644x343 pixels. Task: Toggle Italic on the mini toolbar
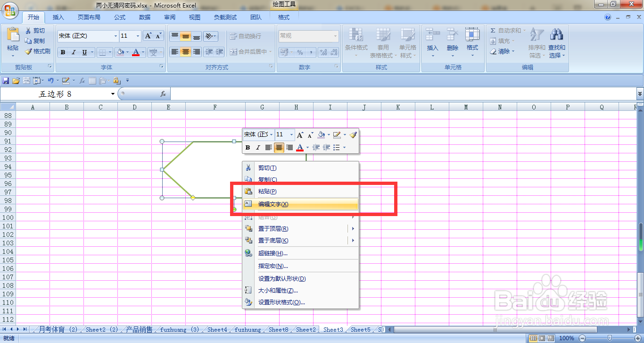[x=257, y=147]
